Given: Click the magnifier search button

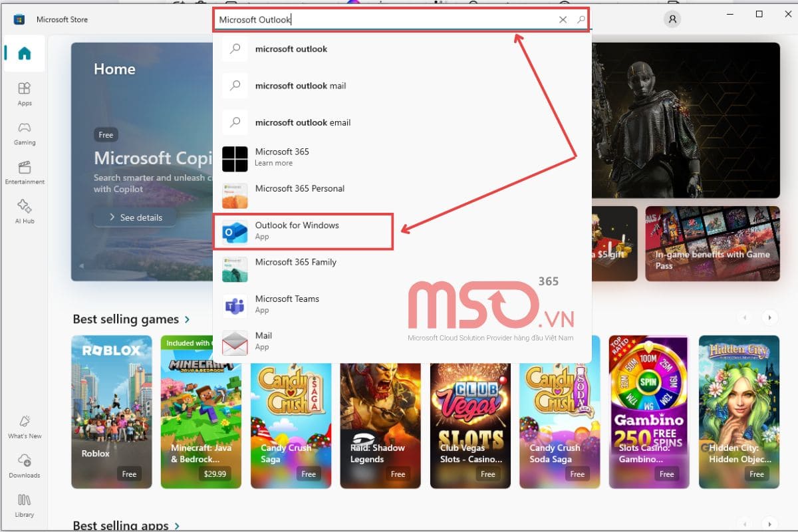Looking at the screenshot, I should pyautogui.click(x=581, y=20).
